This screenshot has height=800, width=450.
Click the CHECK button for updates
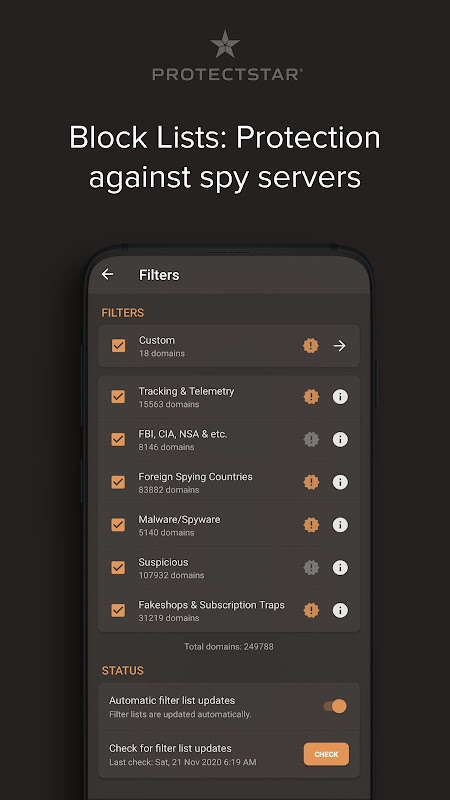click(x=326, y=754)
